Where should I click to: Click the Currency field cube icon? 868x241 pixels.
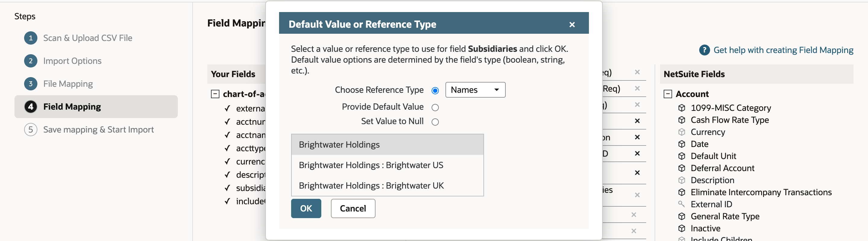tap(682, 132)
